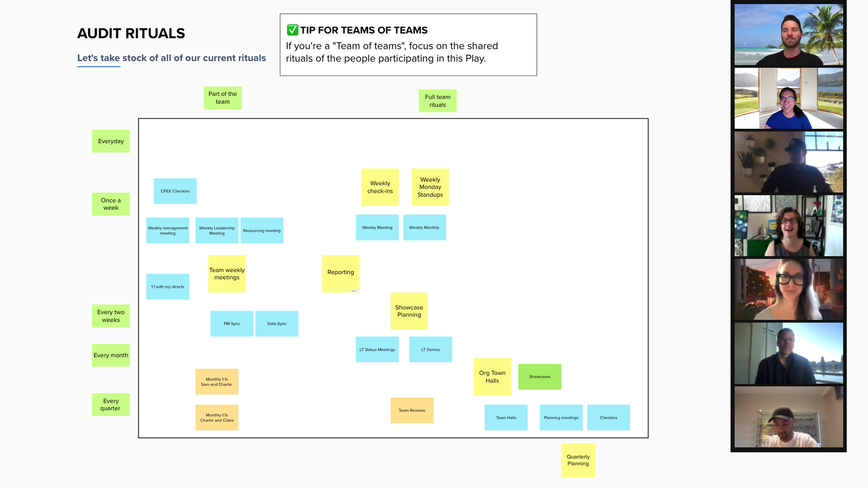The height and width of the screenshot is (488, 868).
Task: Click the 'Weekly Monday Standups' note
Action: click(x=430, y=187)
